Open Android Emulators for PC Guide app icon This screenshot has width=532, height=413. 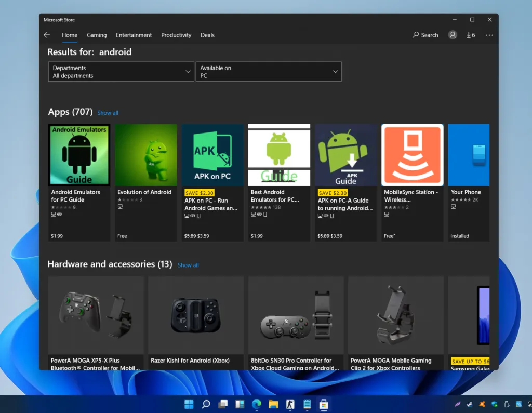tap(79, 155)
